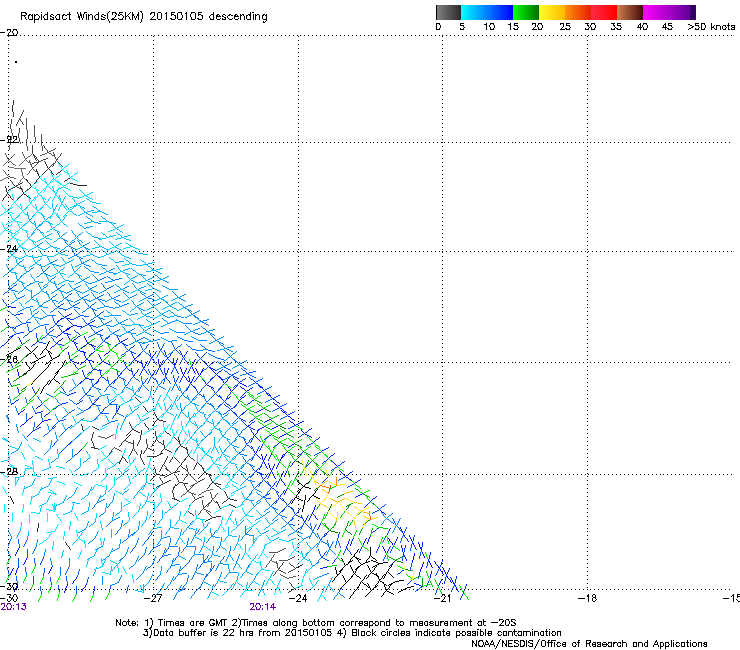Click the -18 longitude axis label
740x650 pixels.
click(587, 598)
